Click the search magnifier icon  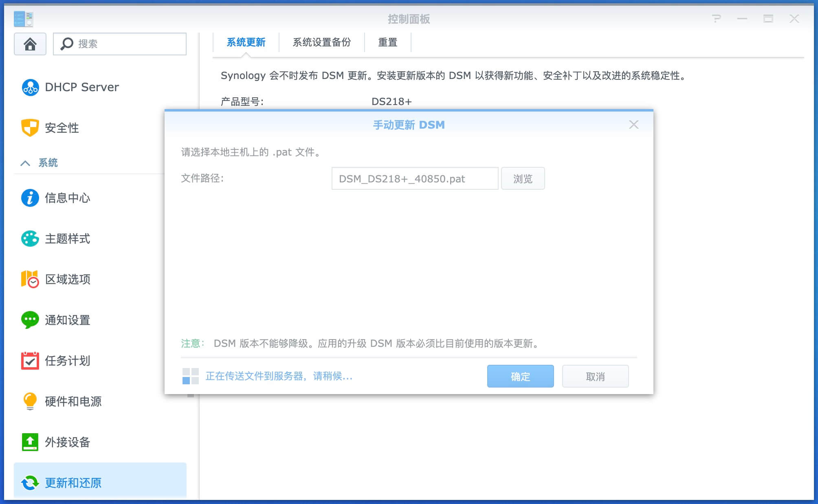[x=66, y=44]
